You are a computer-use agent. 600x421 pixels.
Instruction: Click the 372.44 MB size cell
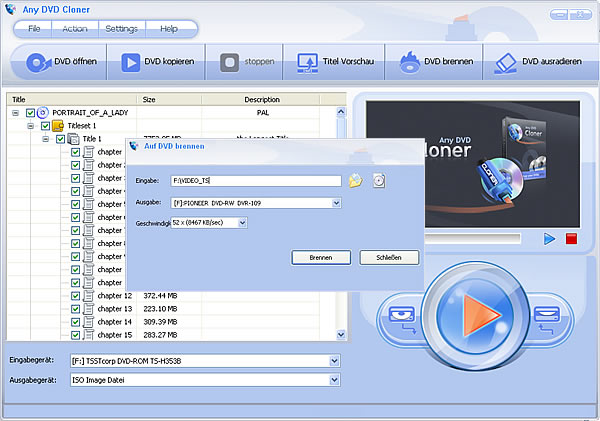pyautogui.click(x=160, y=296)
